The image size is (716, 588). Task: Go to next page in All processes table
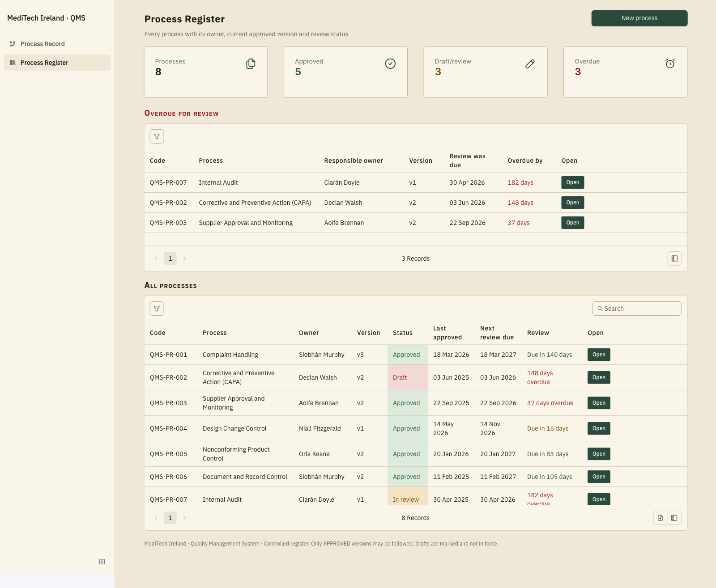(x=184, y=518)
